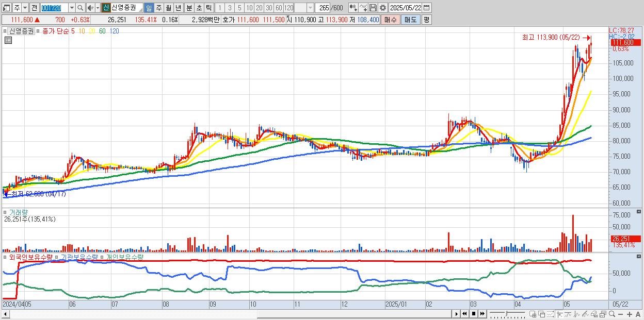Click the wave analysis tool icon
The height and width of the screenshot is (320, 644).
(576, 314)
